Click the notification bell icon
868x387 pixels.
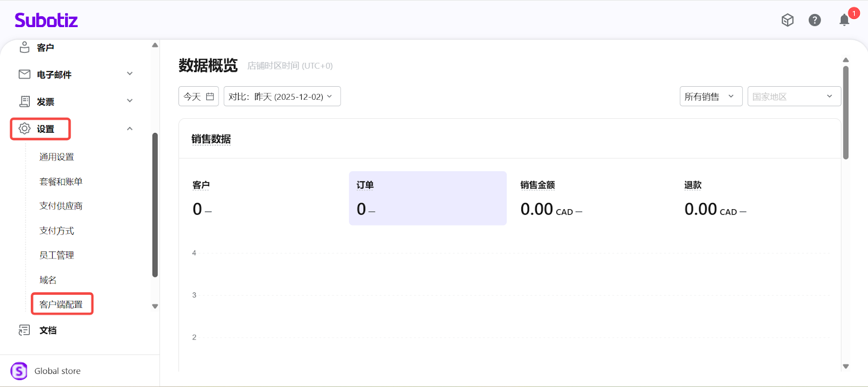pyautogui.click(x=844, y=21)
